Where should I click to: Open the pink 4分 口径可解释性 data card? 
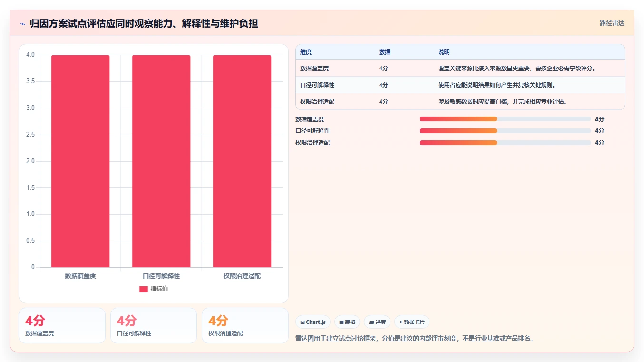click(154, 325)
